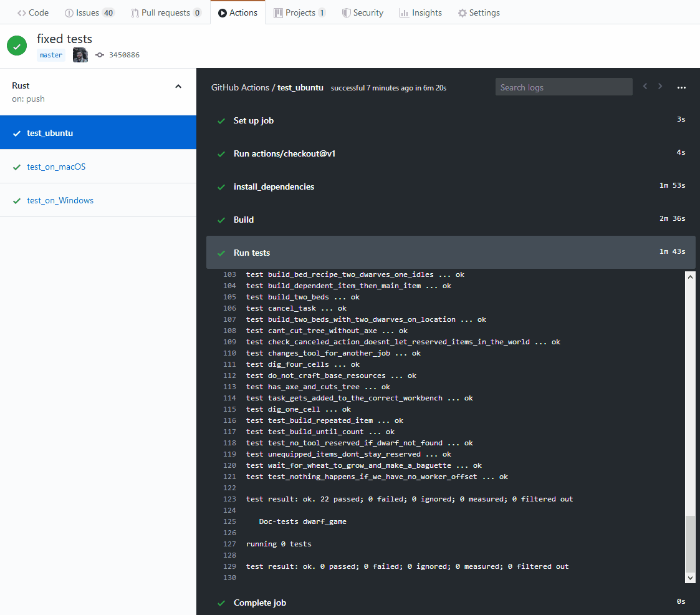700x615 pixels.
Task: Click the commit eye icon next to 3450886
Action: click(100, 54)
